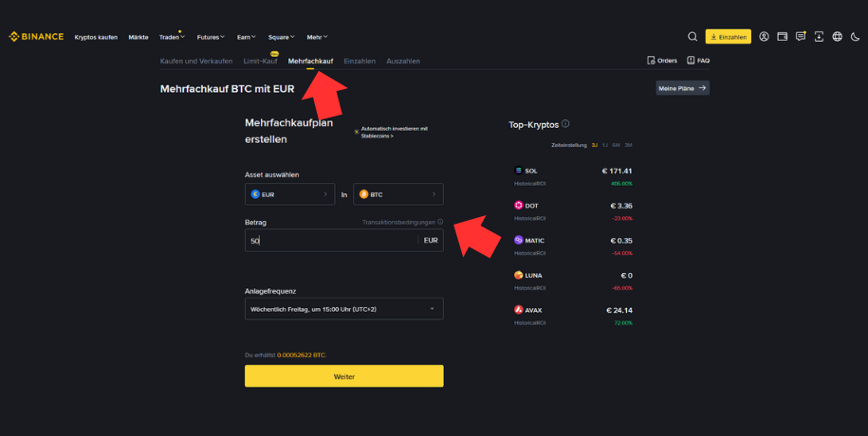Switch to Auszahlen tab

coord(403,61)
